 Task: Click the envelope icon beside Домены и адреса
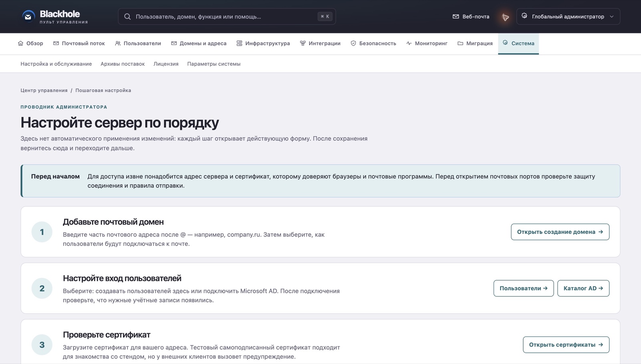(x=174, y=43)
